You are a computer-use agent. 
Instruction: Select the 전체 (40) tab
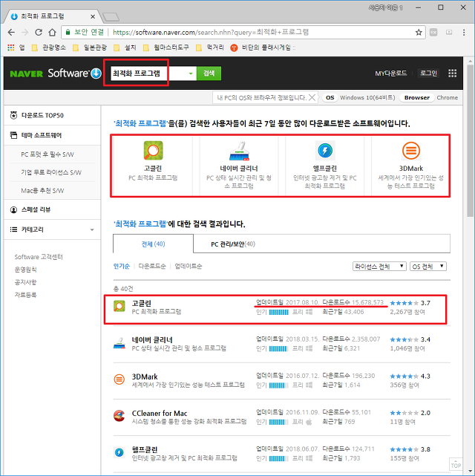click(153, 244)
